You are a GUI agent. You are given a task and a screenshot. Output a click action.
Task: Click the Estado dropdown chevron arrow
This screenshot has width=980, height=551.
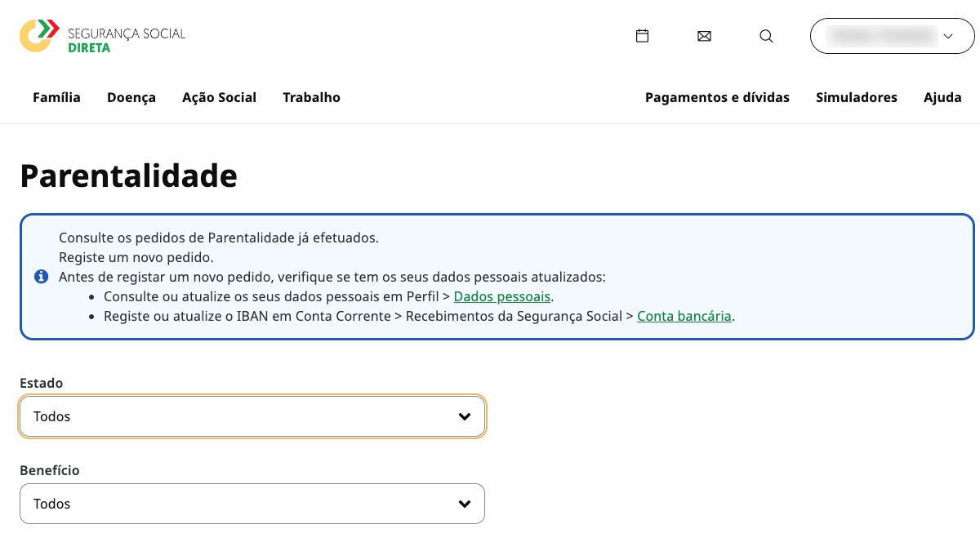pyautogui.click(x=465, y=416)
